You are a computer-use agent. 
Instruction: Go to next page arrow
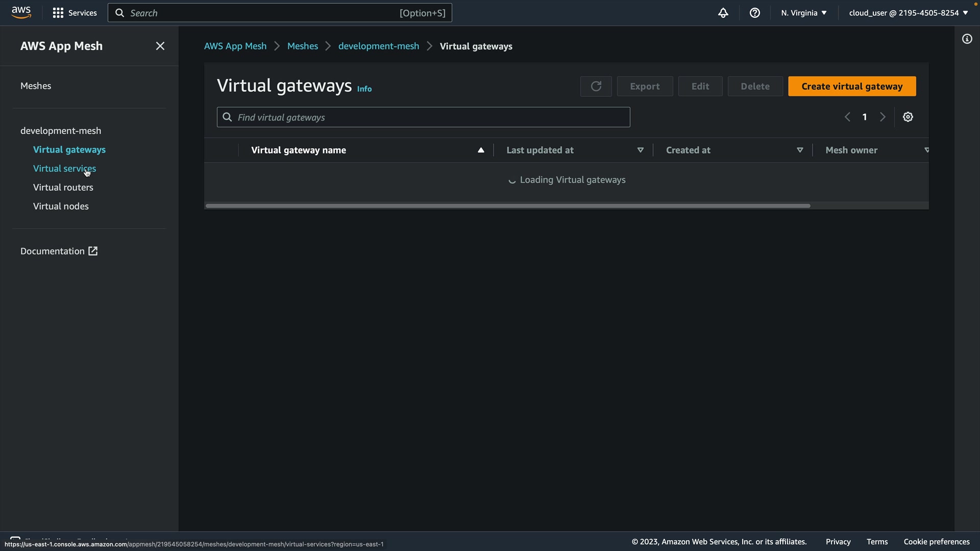coord(883,117)
